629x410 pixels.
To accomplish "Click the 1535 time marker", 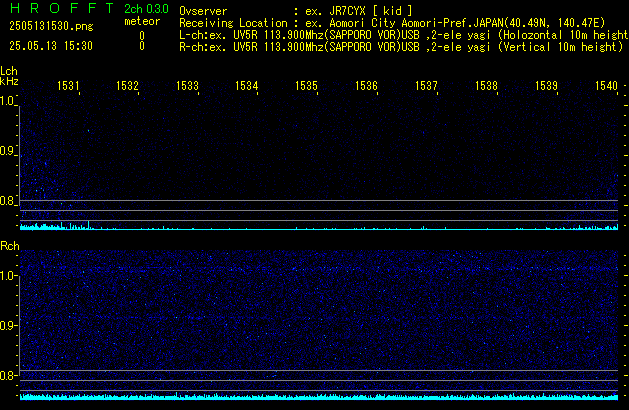I will (x=306, y=86).
